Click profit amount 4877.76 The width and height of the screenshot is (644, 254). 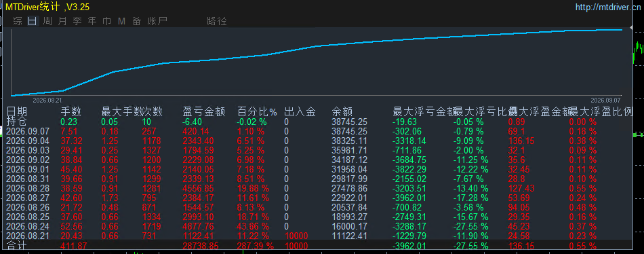coord(199,226)
